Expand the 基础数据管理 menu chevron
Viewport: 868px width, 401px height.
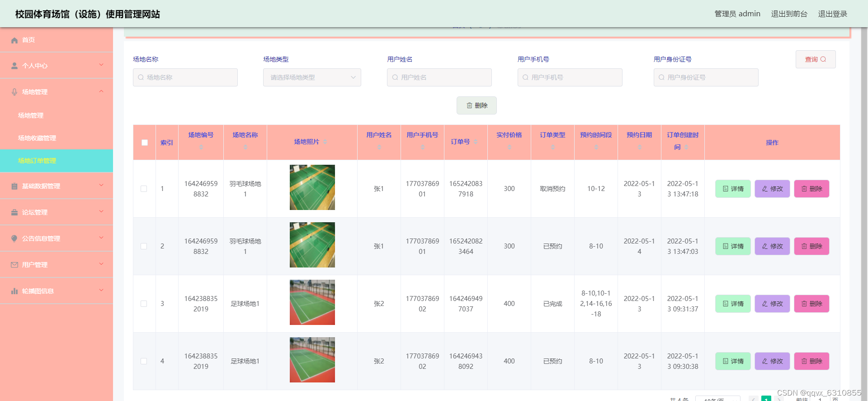(x=101, y=185)
